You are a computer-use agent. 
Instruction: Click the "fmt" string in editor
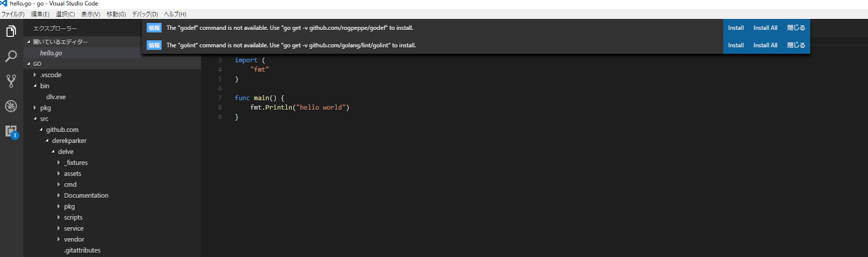coord(259,70)
